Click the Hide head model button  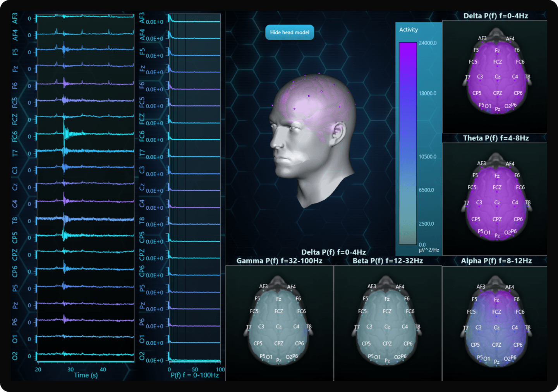click(x=289, y=33)
